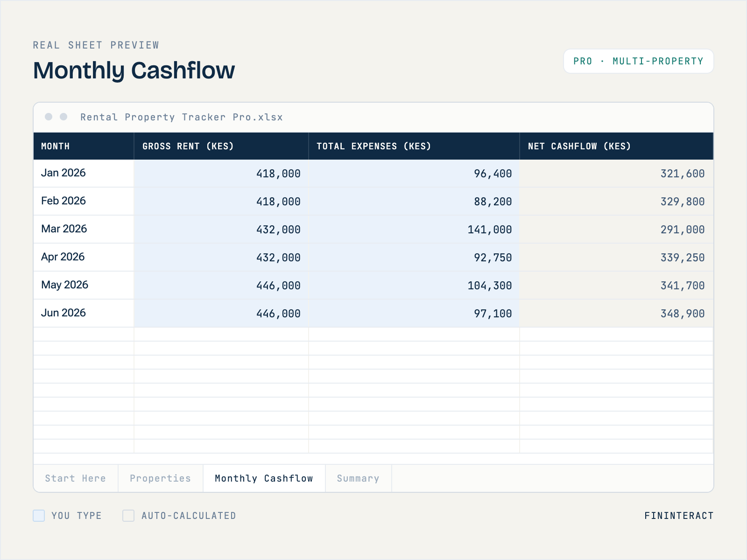Open the Start Here sheet tab
Screen dimensions: 747x560
click(x=76, y=478)
